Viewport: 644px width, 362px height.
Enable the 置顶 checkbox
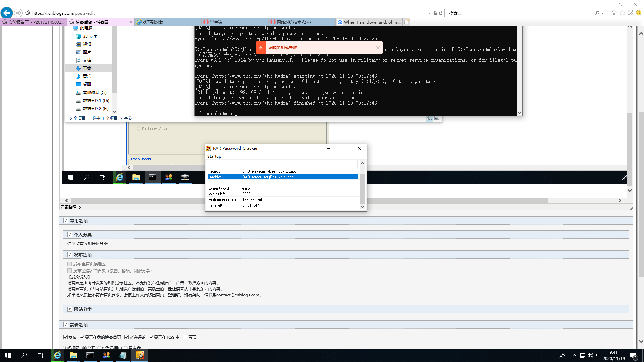click(x=185, y=337)
